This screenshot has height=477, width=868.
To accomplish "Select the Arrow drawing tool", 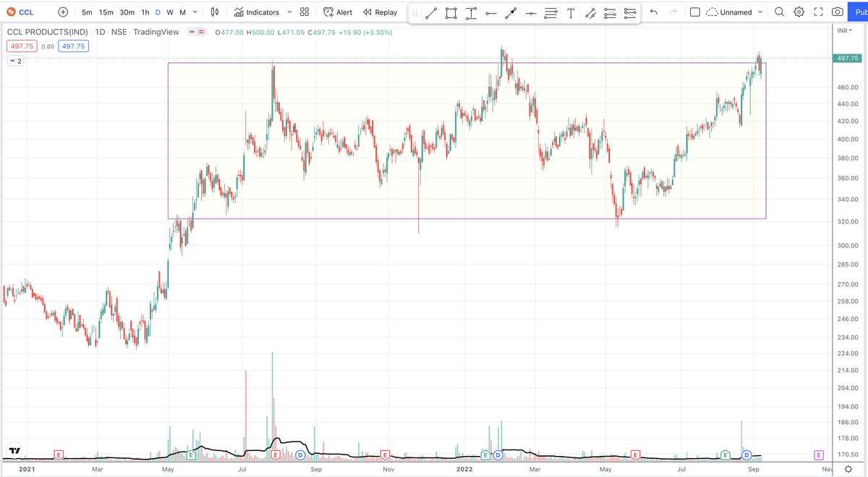I will [511, 13].
